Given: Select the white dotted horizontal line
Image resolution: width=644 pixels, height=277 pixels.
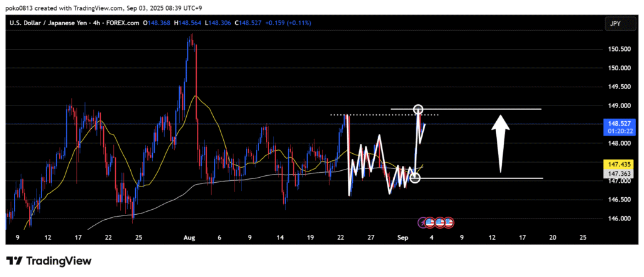Looking at the screenshot, I should coord(377,115).
